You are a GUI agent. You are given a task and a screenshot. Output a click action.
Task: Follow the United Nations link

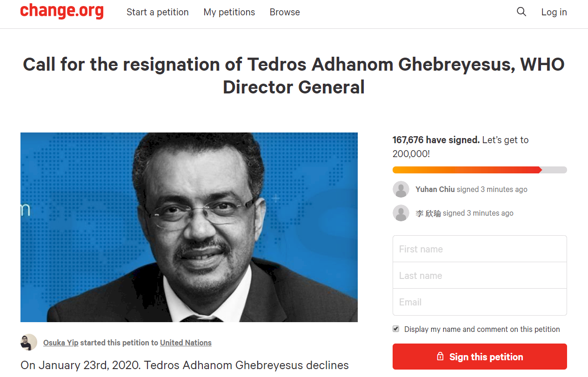(186, 343)
